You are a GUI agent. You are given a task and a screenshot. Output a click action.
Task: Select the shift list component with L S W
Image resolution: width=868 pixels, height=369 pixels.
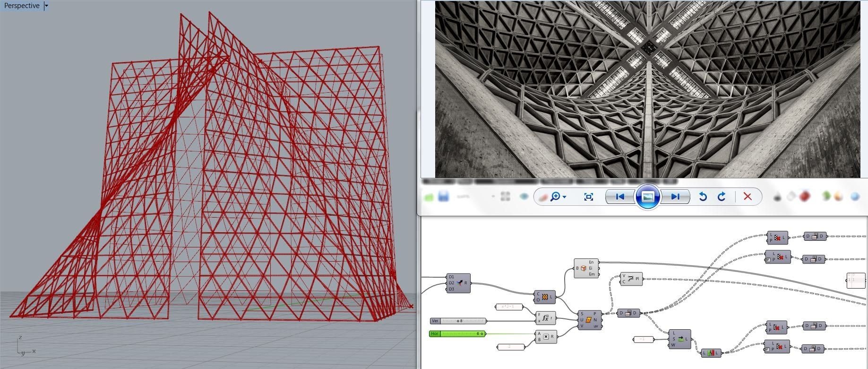[679, 339]
